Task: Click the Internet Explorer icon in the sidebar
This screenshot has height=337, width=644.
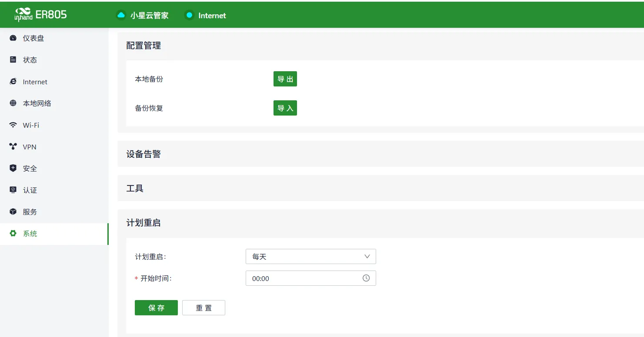Action: pos(13,82)
